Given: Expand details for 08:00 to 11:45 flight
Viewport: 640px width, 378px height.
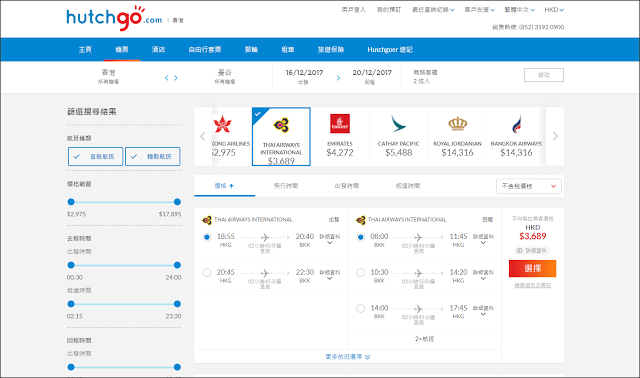Looking at the screenshot, I should [483, 239].
